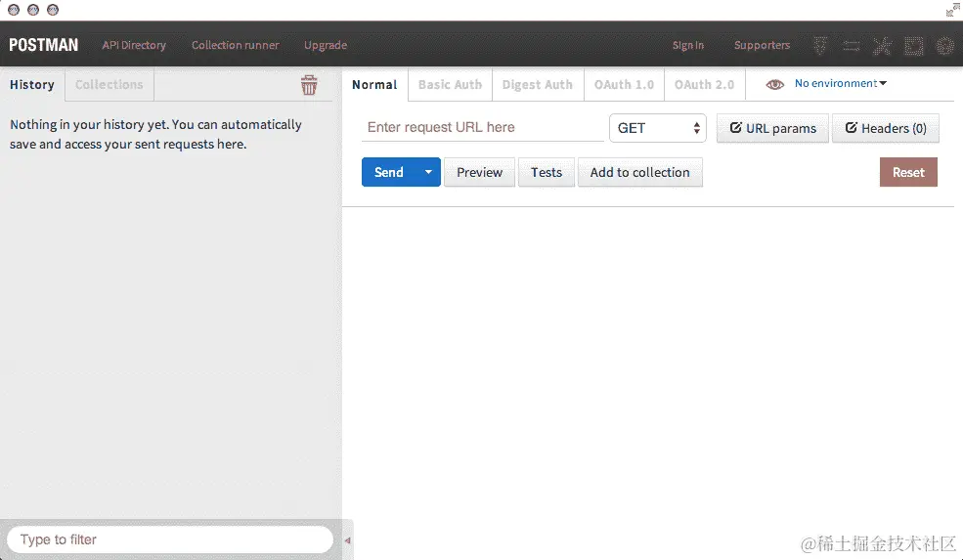This screenshot has height=560, width=963.
Task: Click the Reset button
Action: 908,172
